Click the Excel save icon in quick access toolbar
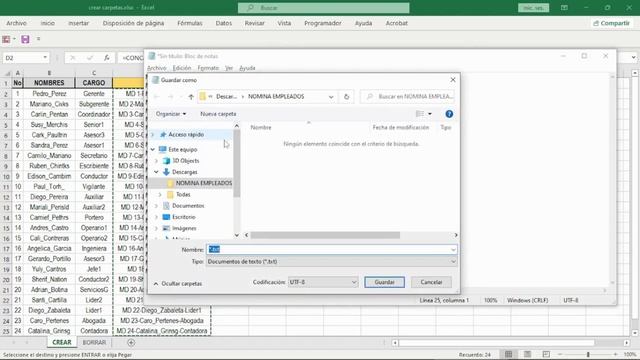640x360 pixels. coord(25,39)
